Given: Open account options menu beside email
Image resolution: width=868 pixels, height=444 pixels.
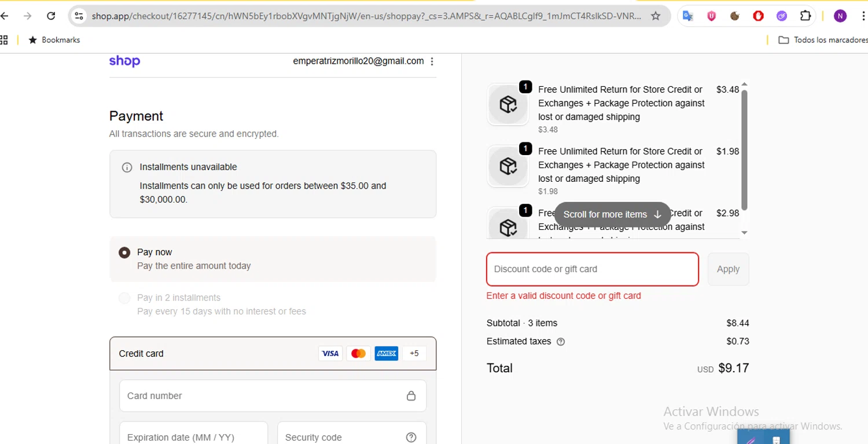Looking at the screenshot, I should [x=432, y=61].
